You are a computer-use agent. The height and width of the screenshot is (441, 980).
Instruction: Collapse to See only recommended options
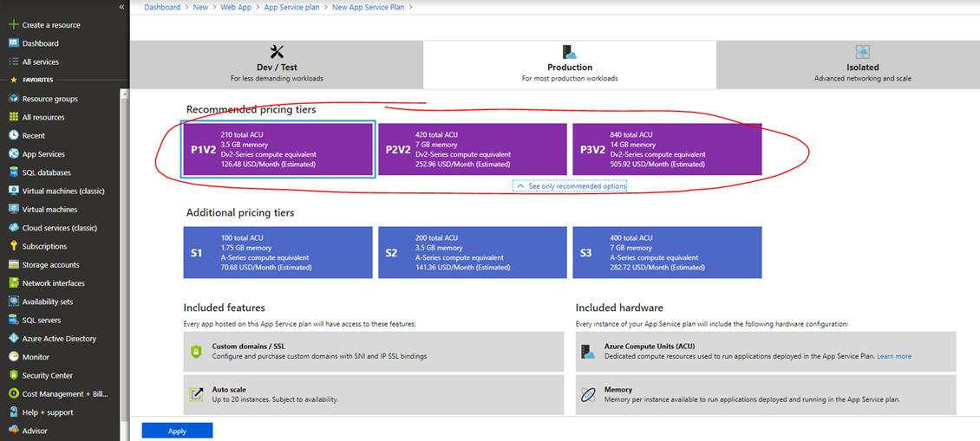pyautogui.click(x=570, y=186)
